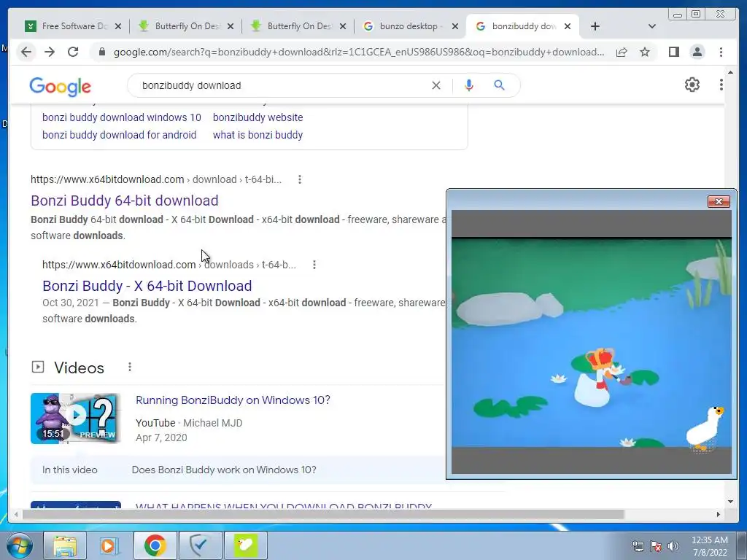Switch to Chrome on the taskbar
Image resolution: width=747 pixels, height=560 pixels.
point(155,545)
